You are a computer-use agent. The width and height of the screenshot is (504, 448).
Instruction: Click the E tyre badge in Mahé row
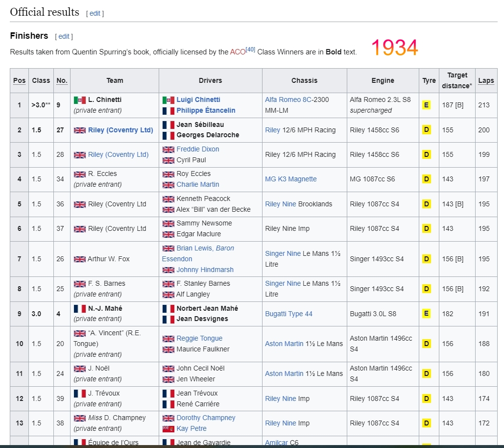[426, 313]
